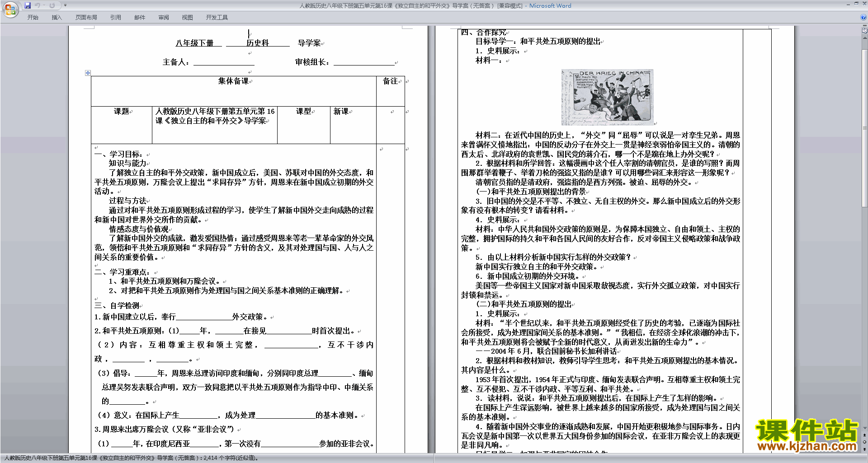Click the line 情感态度与价值观
868x463 pixels.
tap(139, 229)
